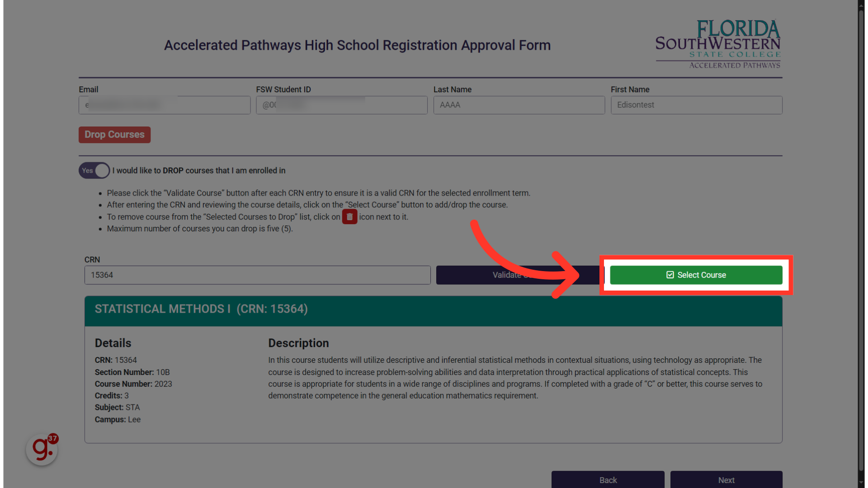868x488 pixels.
Task: Click the checkbox icon next to Select Course
Action: pyautogui.click(x=670, y=275)
